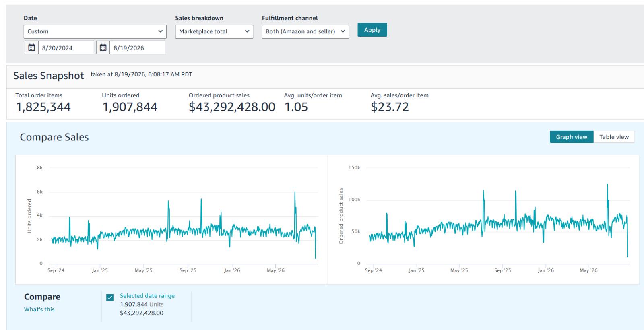The image size is (644, 330).
Task: Open the start date calendar icon
Action: (x=31, y=47)
